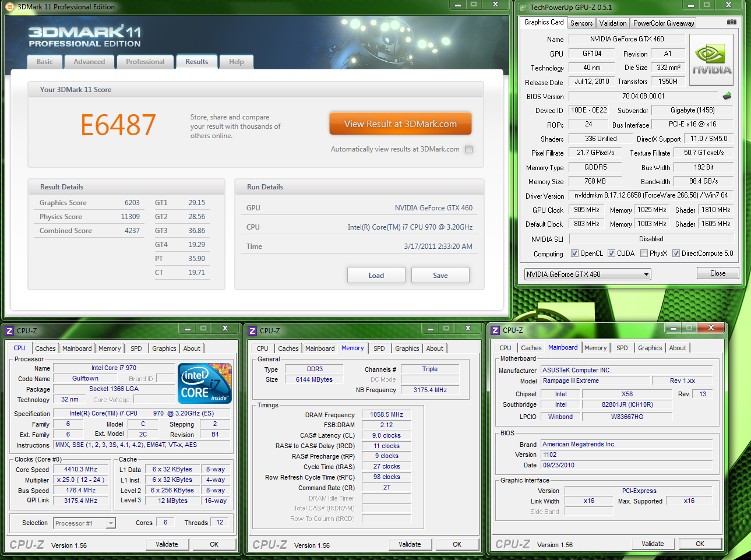Click the Core Speed value 4410.3 MHz

(x=81, y=469)
